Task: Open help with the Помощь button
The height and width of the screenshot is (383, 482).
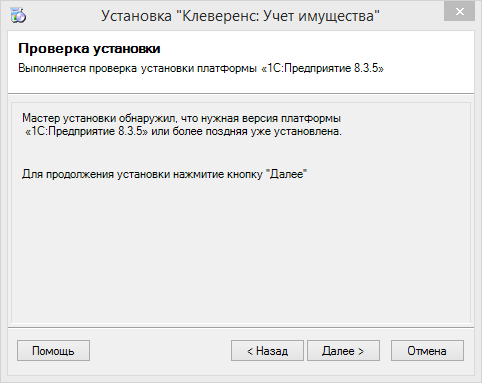Action: point(53,351)
